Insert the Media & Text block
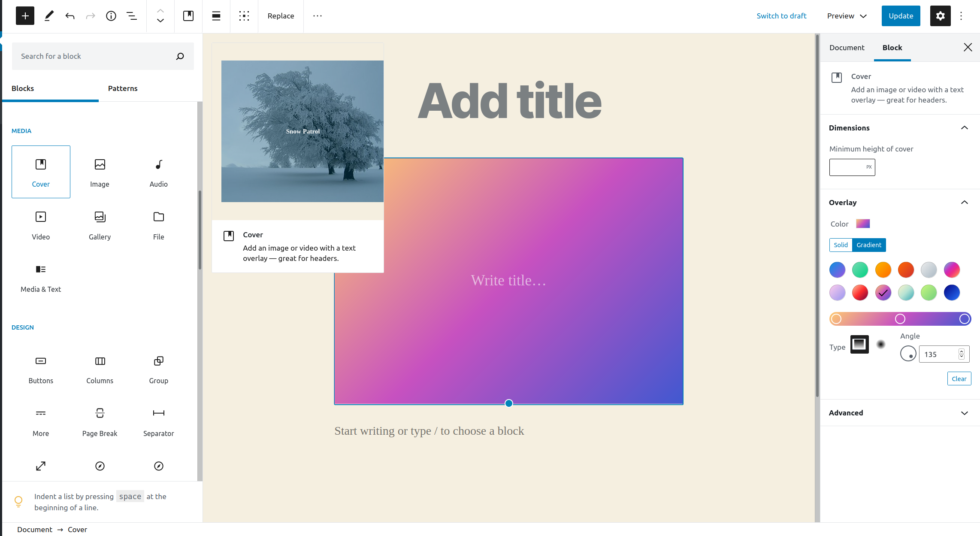 tap(41, 278)
